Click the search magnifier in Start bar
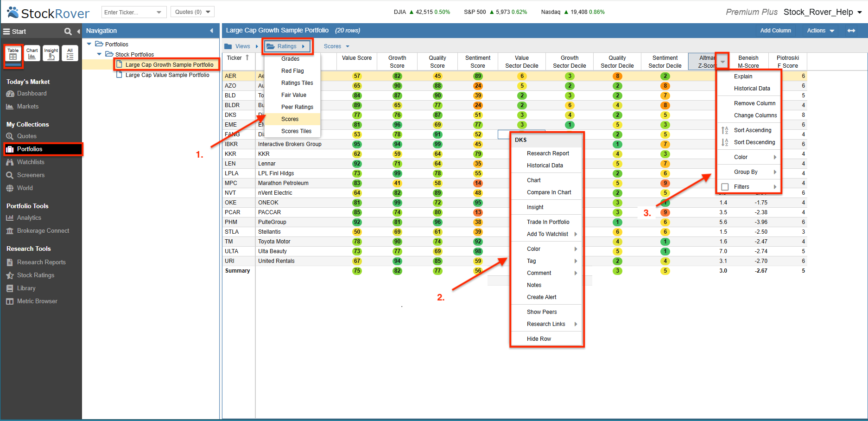 [68, 32]
